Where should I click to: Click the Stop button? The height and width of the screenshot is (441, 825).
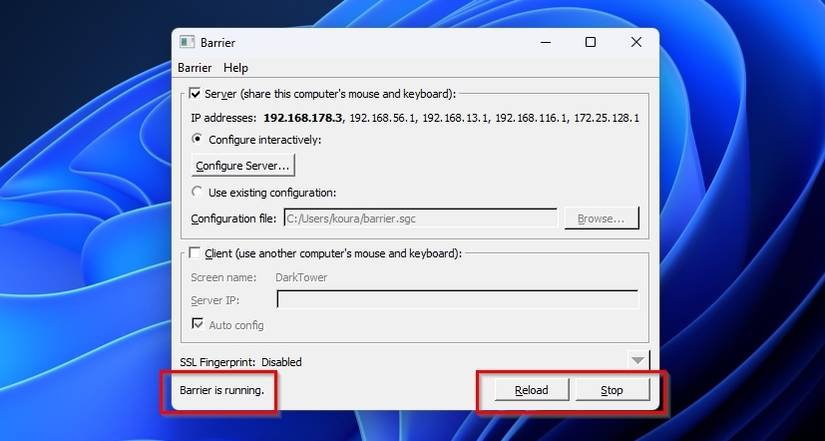[x=612, y=390]
